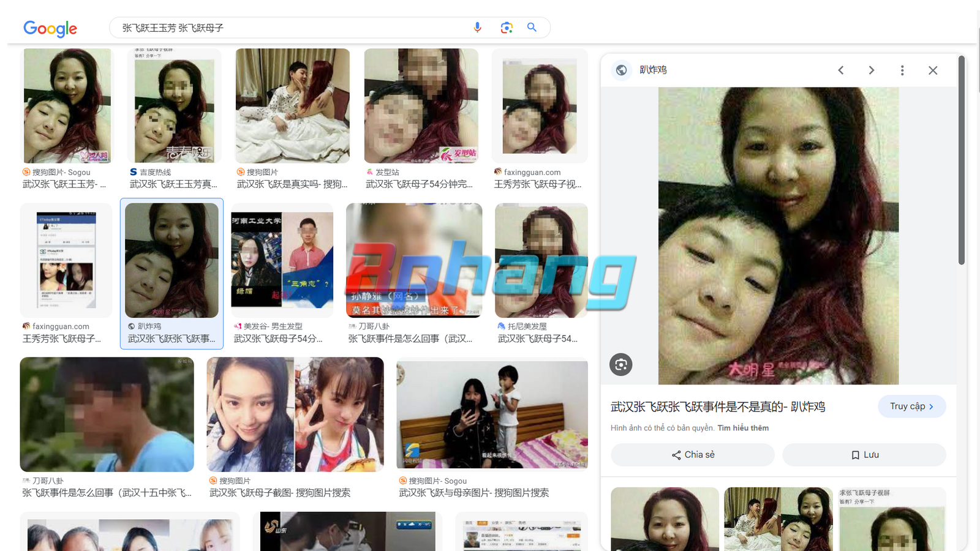Click the globe icon beside the 趴炸鸡 panel title
This screenshot has width=980, height=551.
[621, 70]
